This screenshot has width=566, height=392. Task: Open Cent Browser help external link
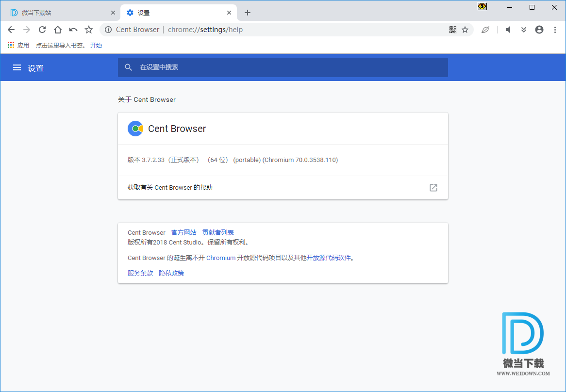point(433,188)
